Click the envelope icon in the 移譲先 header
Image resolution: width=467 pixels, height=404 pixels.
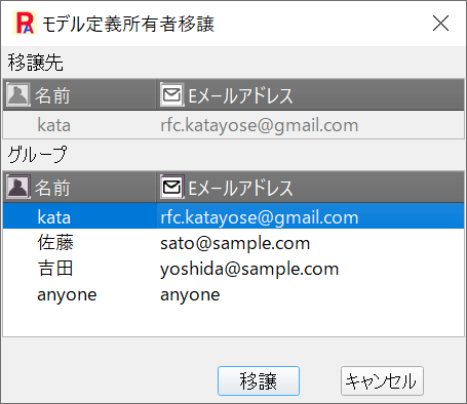click(172, 95)
